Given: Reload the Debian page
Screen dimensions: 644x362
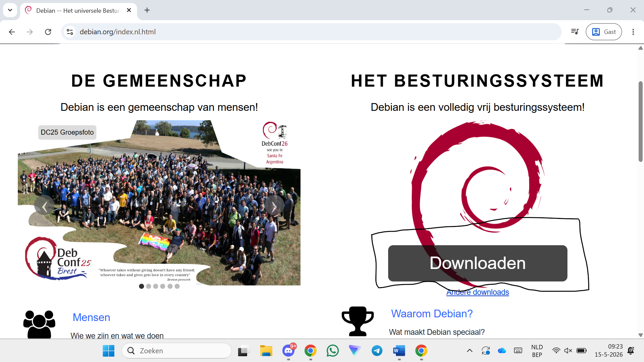Looking at the screenshot, I should point(48,32).
